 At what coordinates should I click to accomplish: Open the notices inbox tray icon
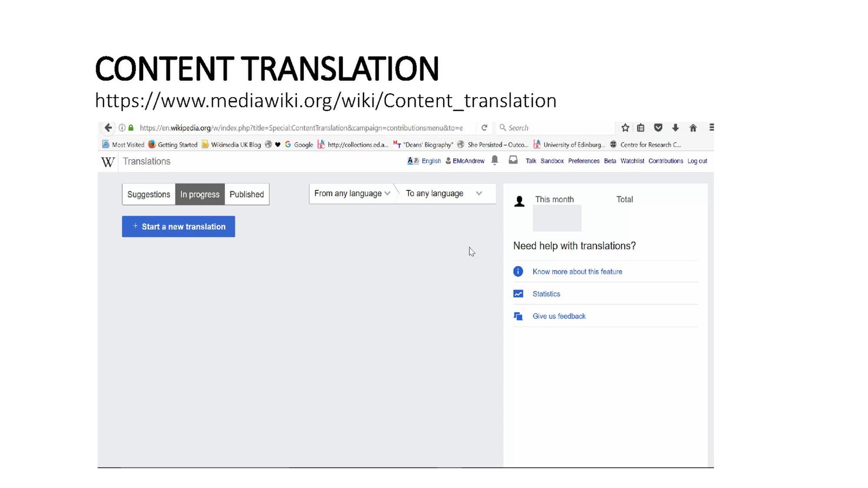tap(513, 160)
